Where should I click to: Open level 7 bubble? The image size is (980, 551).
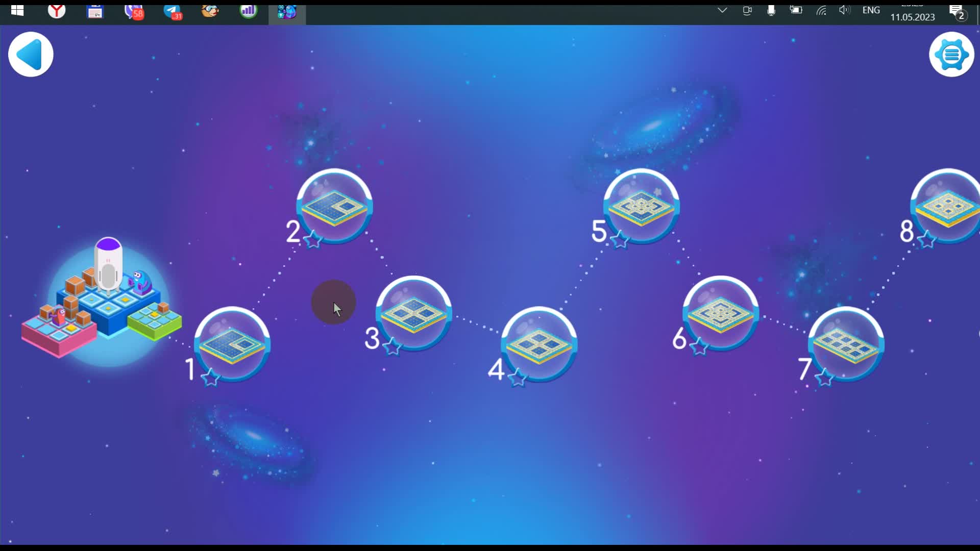(846, 344)
